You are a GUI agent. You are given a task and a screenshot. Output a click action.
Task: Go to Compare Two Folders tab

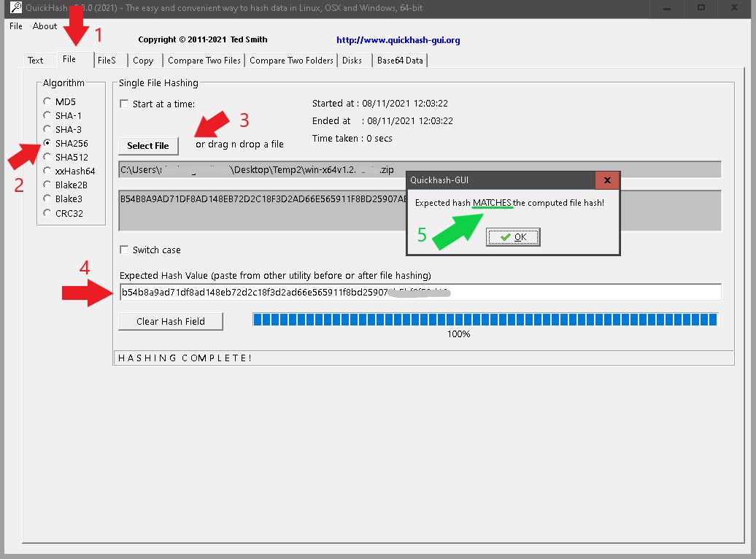[x=291, y=61]
